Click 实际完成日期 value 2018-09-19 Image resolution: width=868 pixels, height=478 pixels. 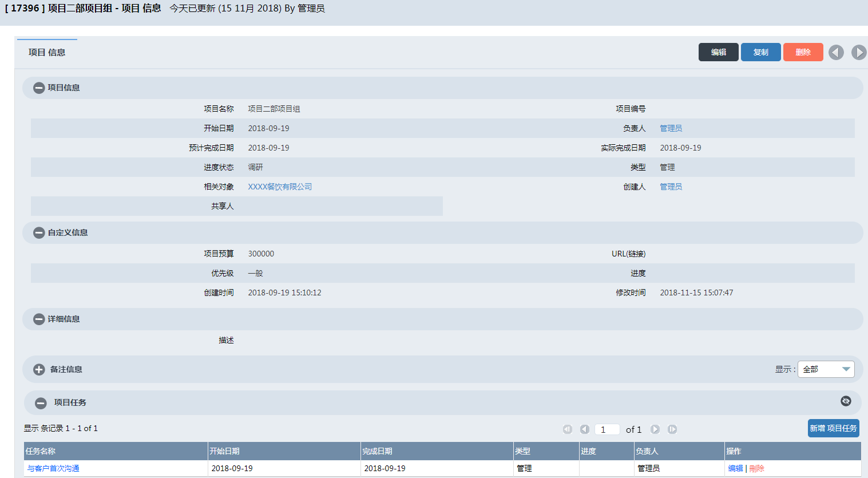(680, 148)
